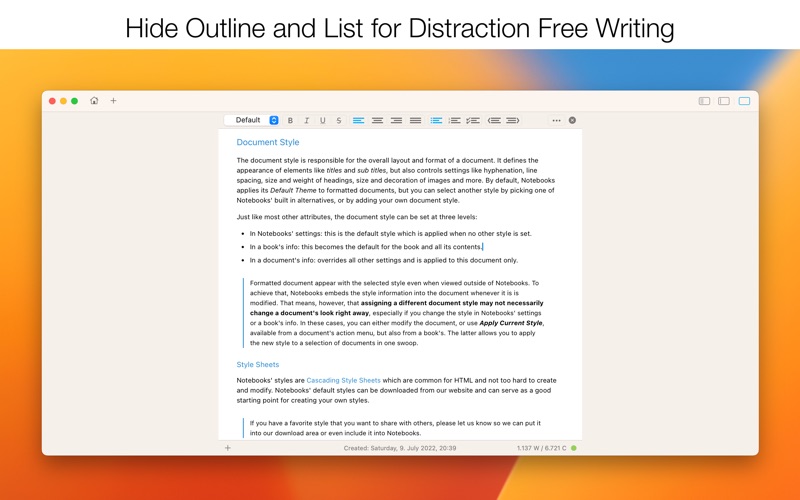
Task: Click the "If you have a favorite style" quote
Action: click(395, 428)
